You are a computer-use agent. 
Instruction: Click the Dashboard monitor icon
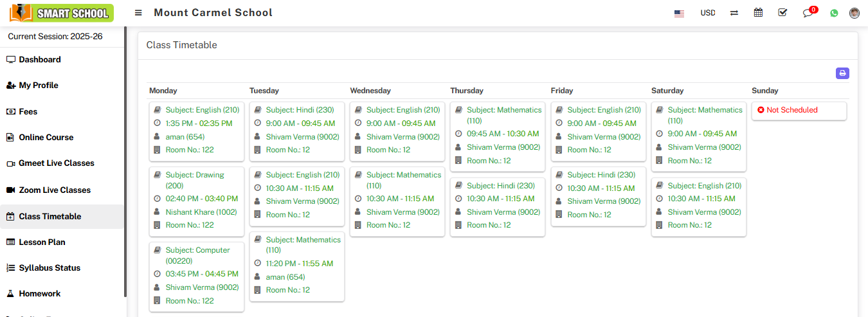10,60
